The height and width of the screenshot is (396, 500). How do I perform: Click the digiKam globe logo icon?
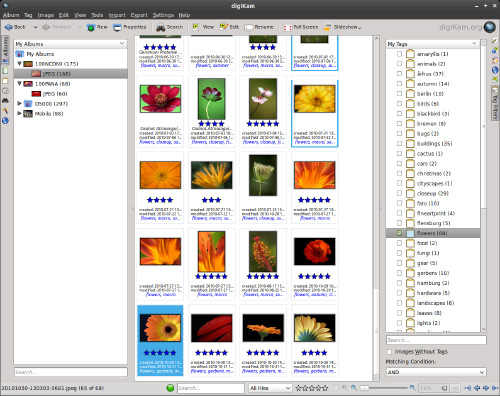(490, 27)
